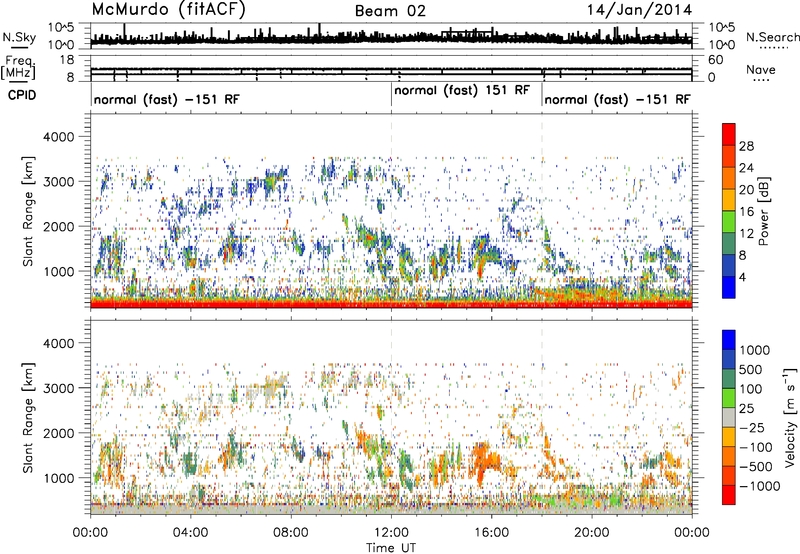Click the '2000' tick on the velocity panel
The height and width of the screenshot is (554, 800).
pyautogui.click(x=58, y=433)
